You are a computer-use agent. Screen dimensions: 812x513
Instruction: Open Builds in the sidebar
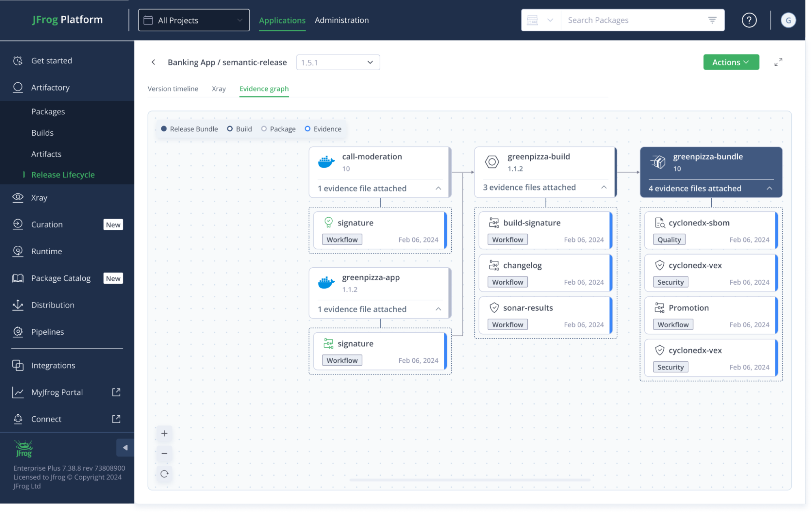pos(42,133)
